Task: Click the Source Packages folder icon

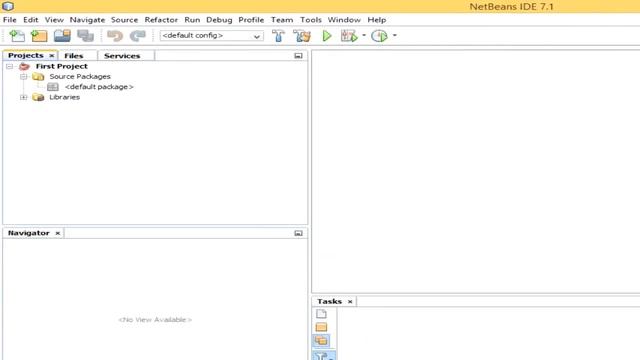Action: coord(38,76)
